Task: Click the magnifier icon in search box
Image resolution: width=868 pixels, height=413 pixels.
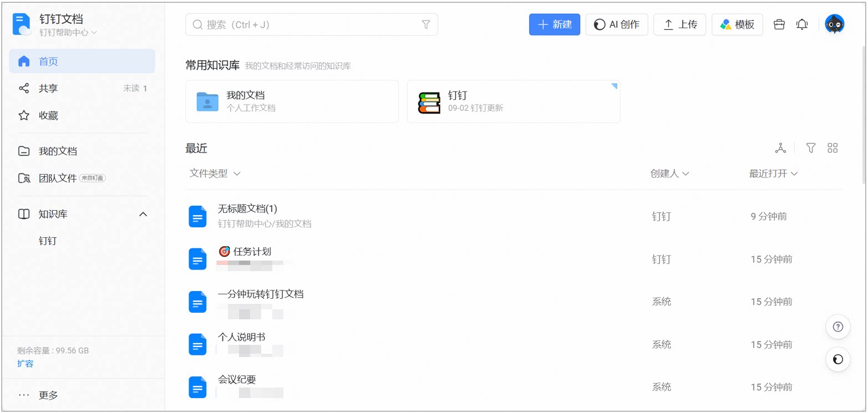Action: coord(197,24)
